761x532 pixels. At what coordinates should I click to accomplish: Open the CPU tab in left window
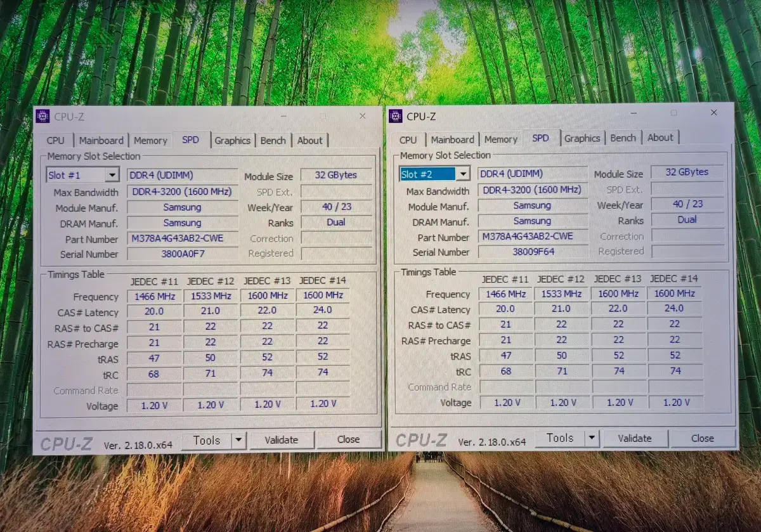(x=56, y=141)
